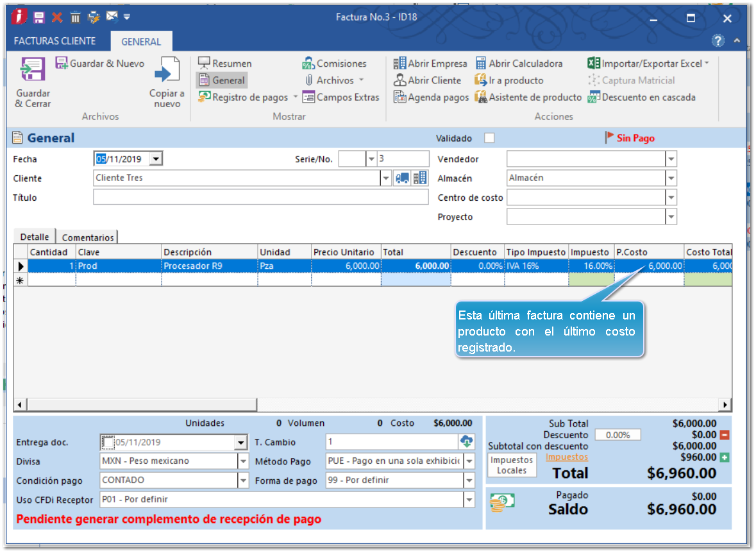Click the Importar/Exportar Excel icon

593,64
